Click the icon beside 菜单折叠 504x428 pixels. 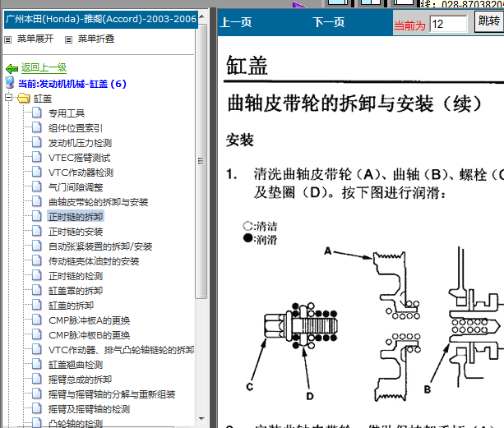coord(68,39)
